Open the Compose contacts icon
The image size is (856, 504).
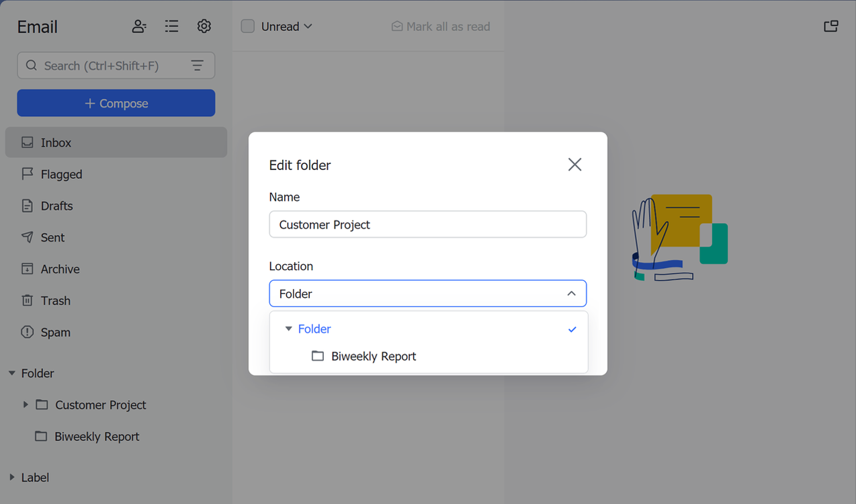coord(139,26)
